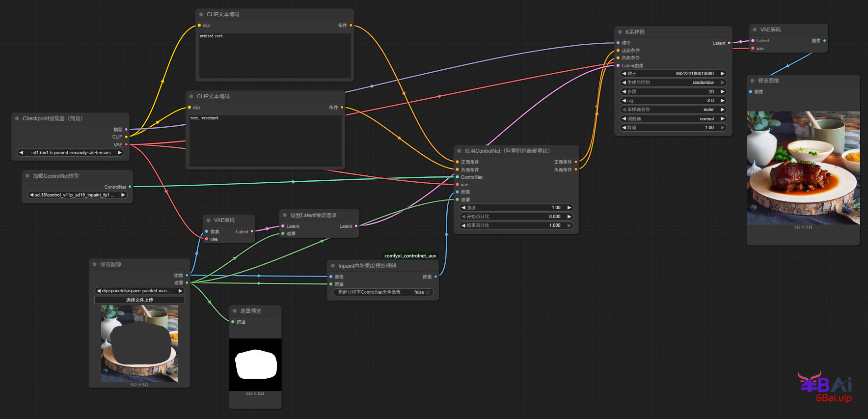Collapse the 加载图像 node using title dot

pos(95,264)
